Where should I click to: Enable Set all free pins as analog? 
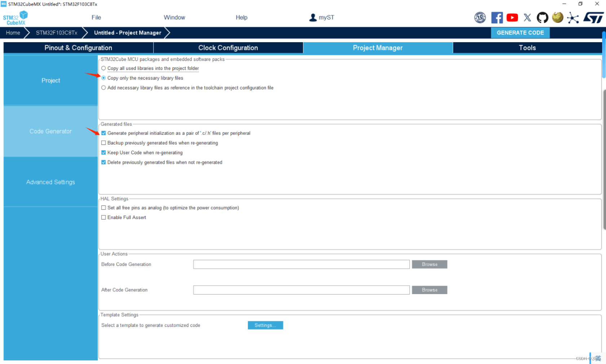(104, 208)
